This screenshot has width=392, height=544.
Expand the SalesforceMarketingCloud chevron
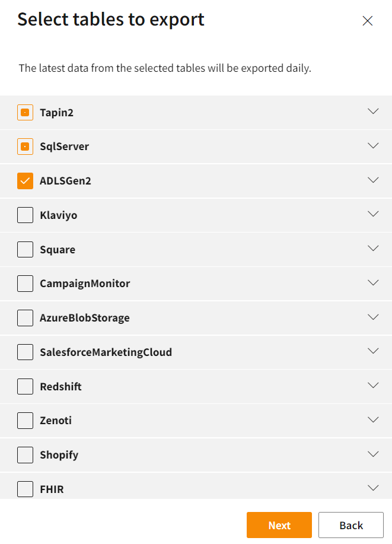pyautogui.click(x=373, y=351)
